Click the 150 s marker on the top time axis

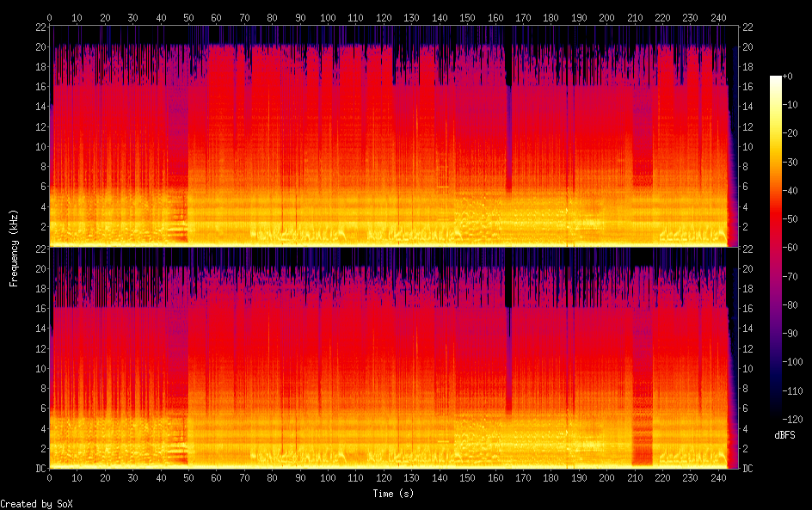[x=467, y=17]
